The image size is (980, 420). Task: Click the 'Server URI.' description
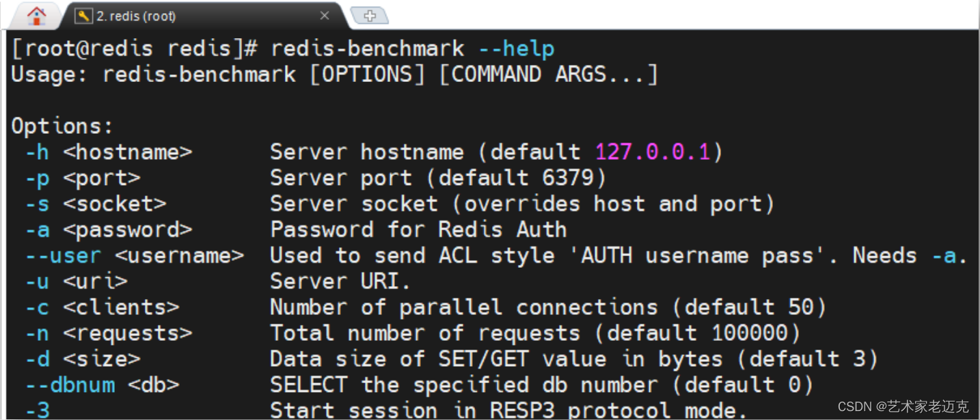pyautogui.click(x=341, y=281)
